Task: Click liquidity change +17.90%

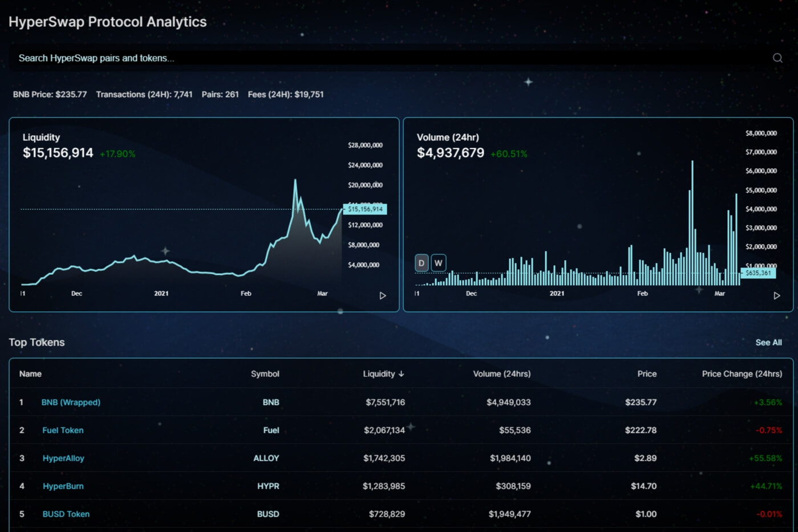Action: pyautogui.click(x=118, y=154)
